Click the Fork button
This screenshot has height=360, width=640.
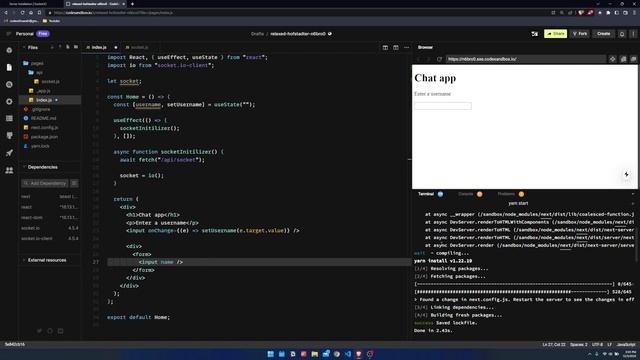580,34
